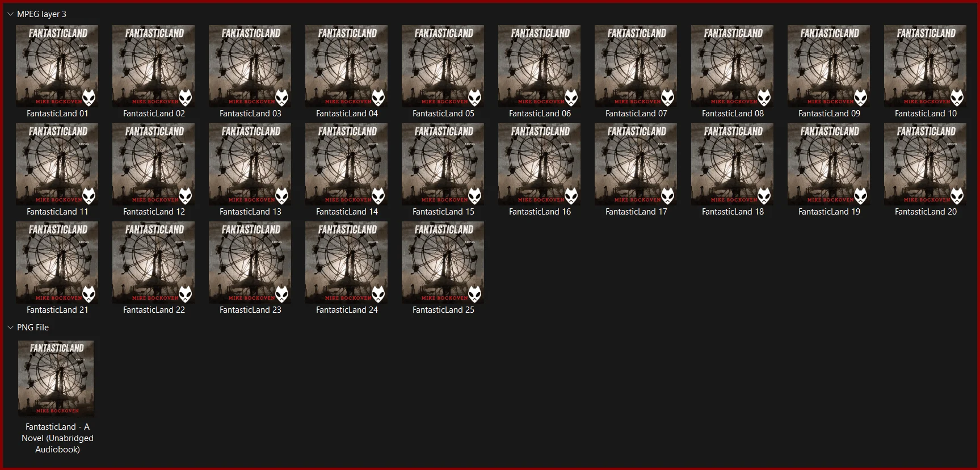Select the FantasticLand 01 audio file thumbnail

[57, 66]
